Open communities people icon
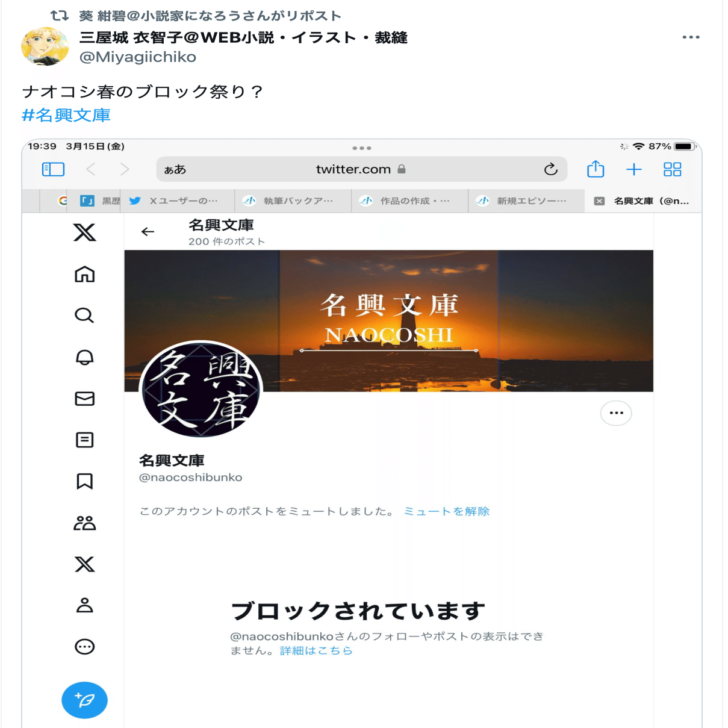 [x=84, y=523]
